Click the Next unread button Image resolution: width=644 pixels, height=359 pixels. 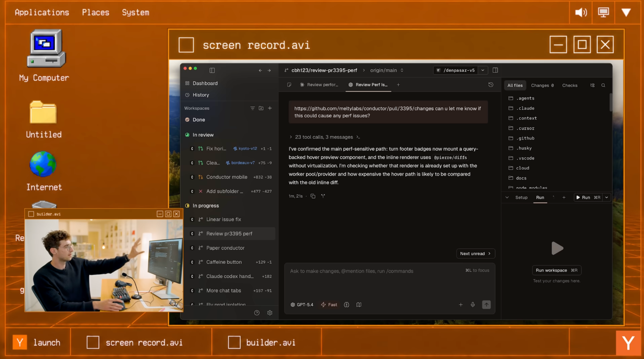[476, 254]
